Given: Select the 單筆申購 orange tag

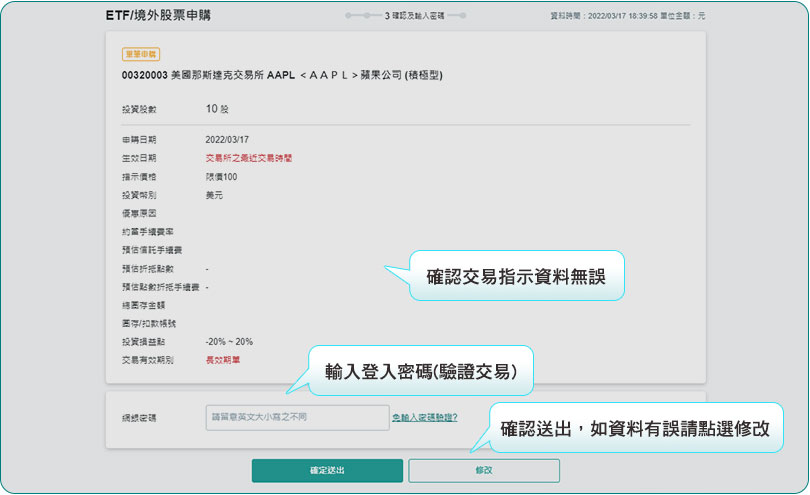Looking at the screenshot, I should click(x=141, y=54).
